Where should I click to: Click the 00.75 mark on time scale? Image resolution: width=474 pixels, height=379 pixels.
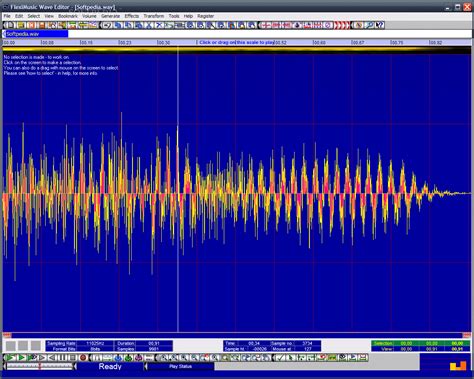click(x=397, y=43)
